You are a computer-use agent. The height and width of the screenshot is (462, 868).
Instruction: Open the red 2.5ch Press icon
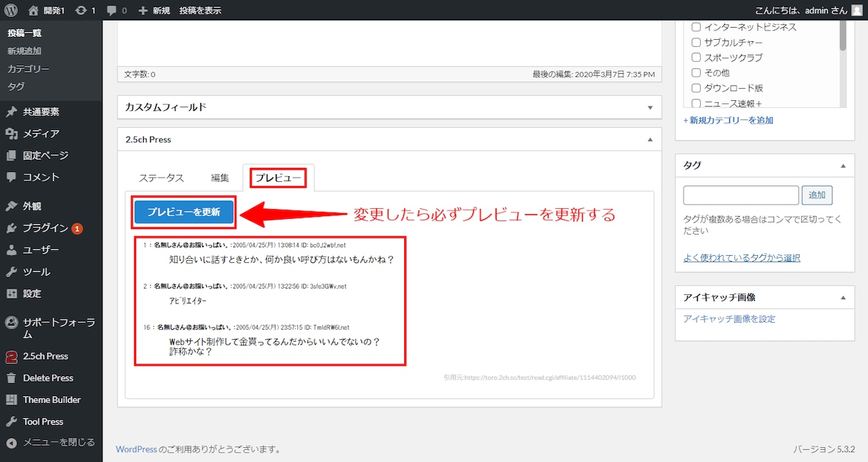coord(11,356)
